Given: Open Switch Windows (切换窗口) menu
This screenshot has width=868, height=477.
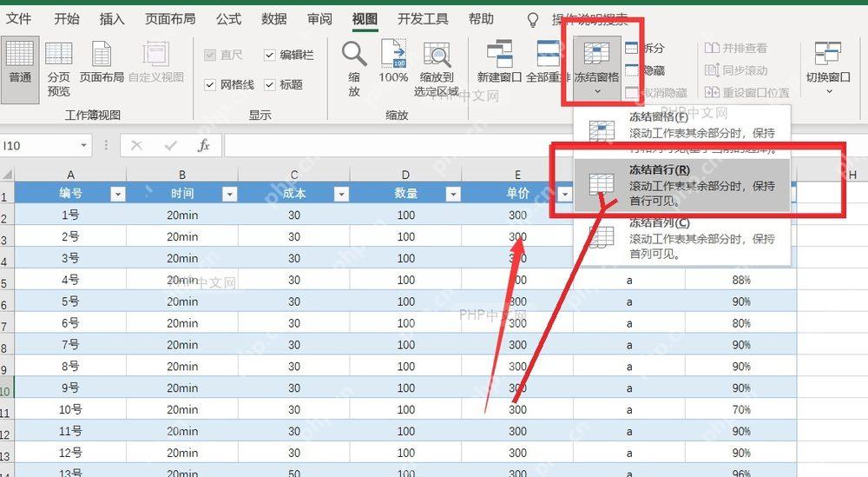Looking at the screenshot, I should [828, 68].
